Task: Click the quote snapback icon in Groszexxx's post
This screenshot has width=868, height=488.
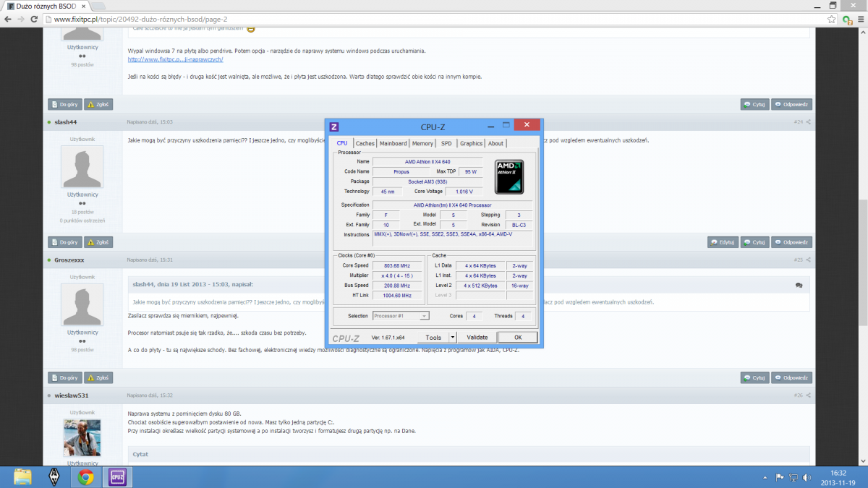Action: coord(799,286)
